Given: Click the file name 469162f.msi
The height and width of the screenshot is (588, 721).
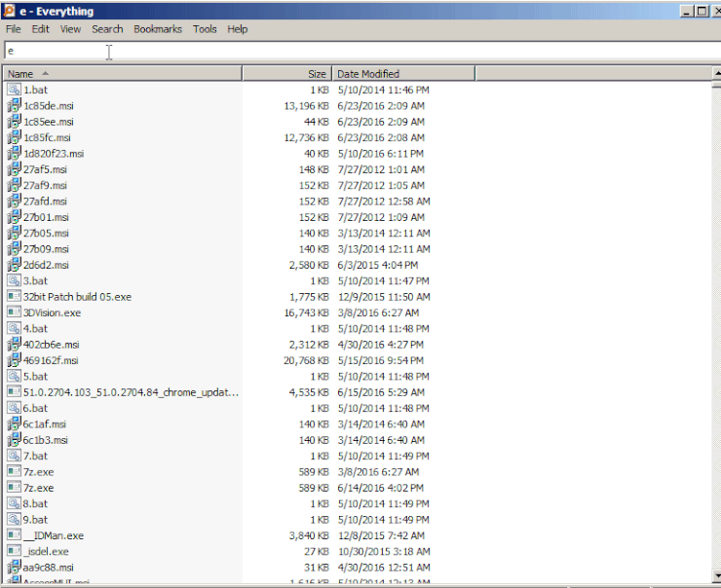Looking at the screenshot, I should (x=51, y=360).
